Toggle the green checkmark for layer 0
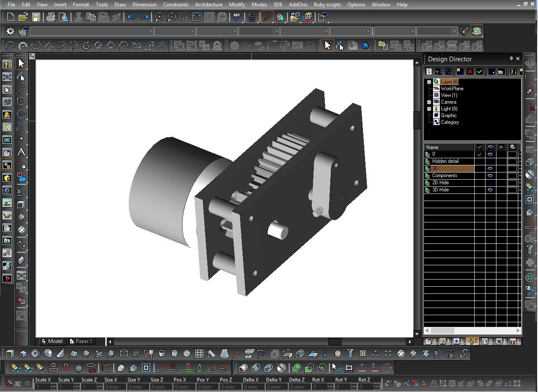Viewport: 538px width, 392px height. [479, 154]
